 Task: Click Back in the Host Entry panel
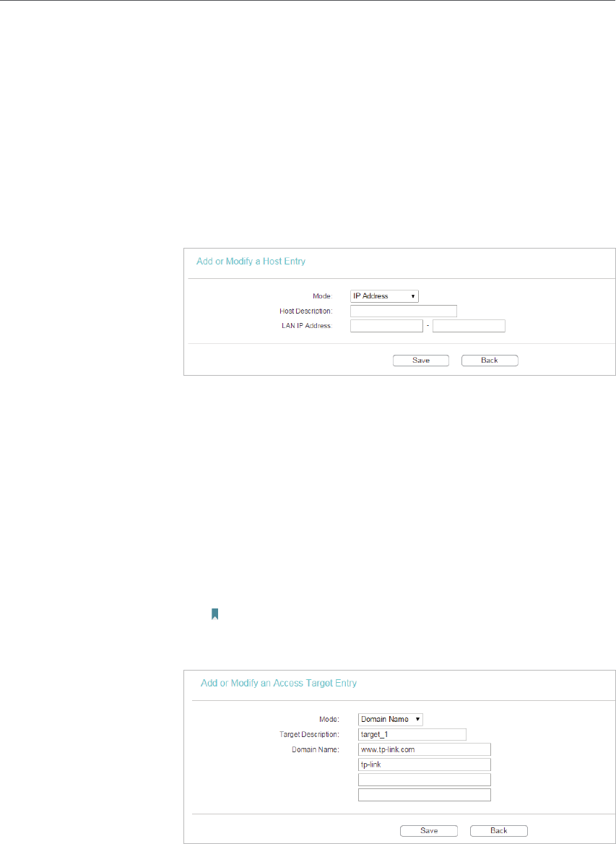pyautogui.click(x=490, y=360)
